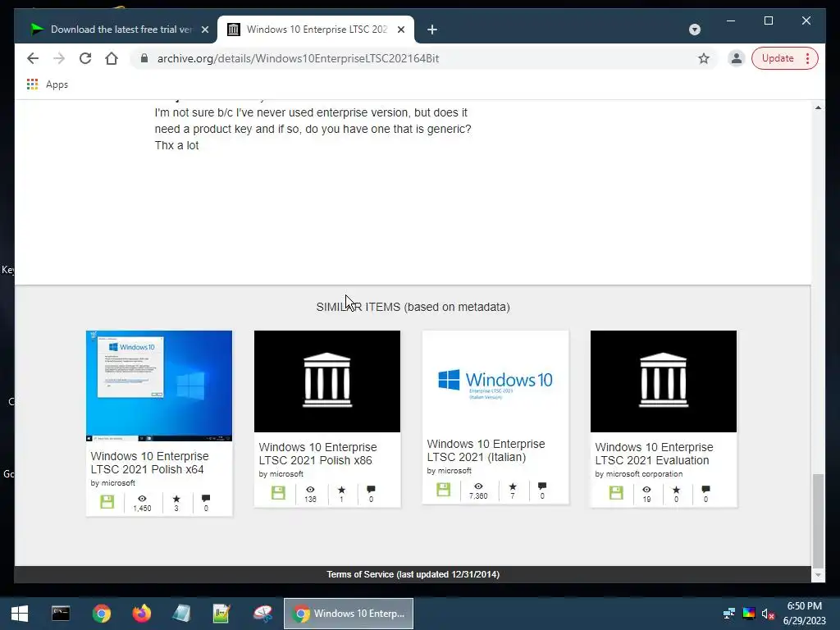Go back to the previous page
Image resolution: width=840 pixels, height=630 pixels.
click(x=33, y=58)
